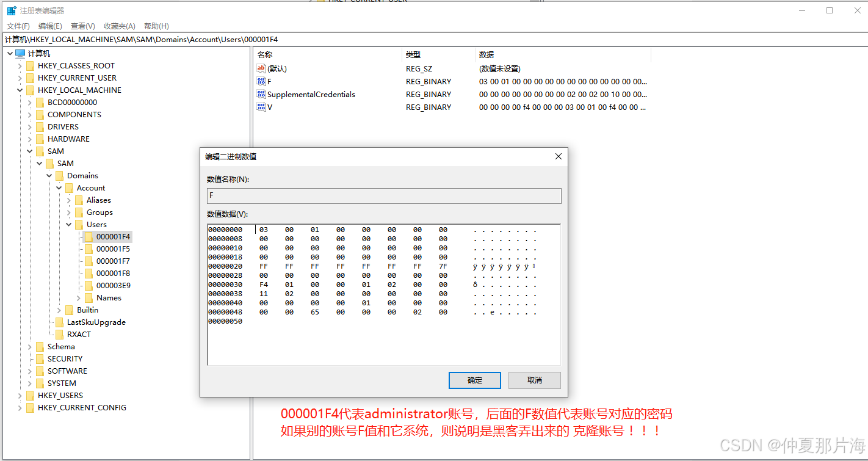The image size is (868, 461).
Task: Click byte 7F in the hex editor
Action: pyautogui.click(x=443, y=266)
